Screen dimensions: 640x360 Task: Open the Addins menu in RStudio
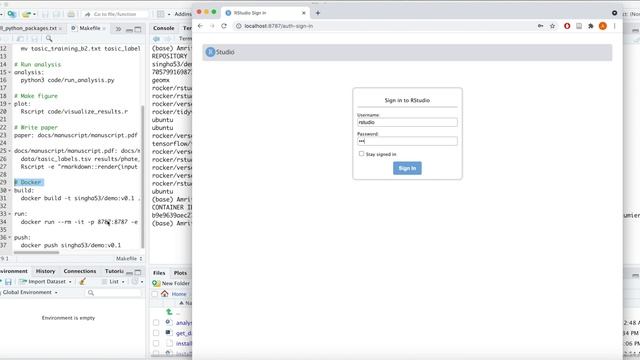[x=182, y=14]
